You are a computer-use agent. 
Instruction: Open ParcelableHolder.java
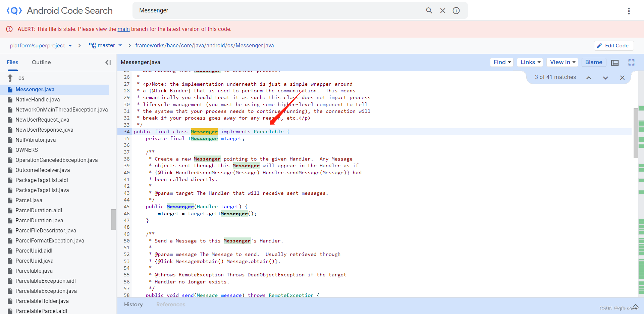tap(42, 301)
